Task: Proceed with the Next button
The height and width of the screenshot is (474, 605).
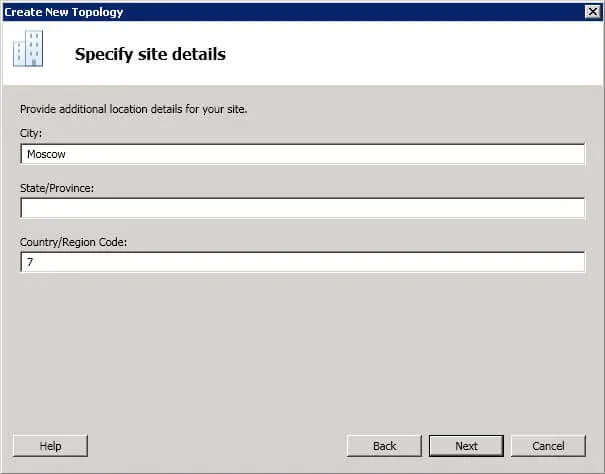Action: 466,446
